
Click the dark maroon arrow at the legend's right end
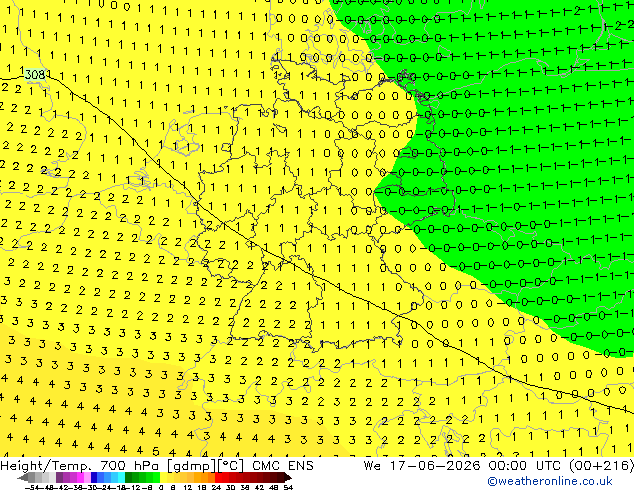tap(287, 477)
